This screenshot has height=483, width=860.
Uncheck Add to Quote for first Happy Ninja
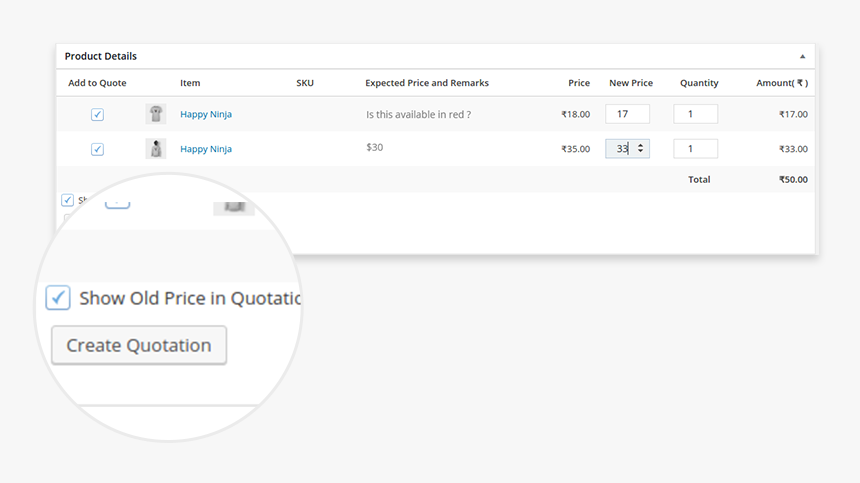[x=97, y=115]
